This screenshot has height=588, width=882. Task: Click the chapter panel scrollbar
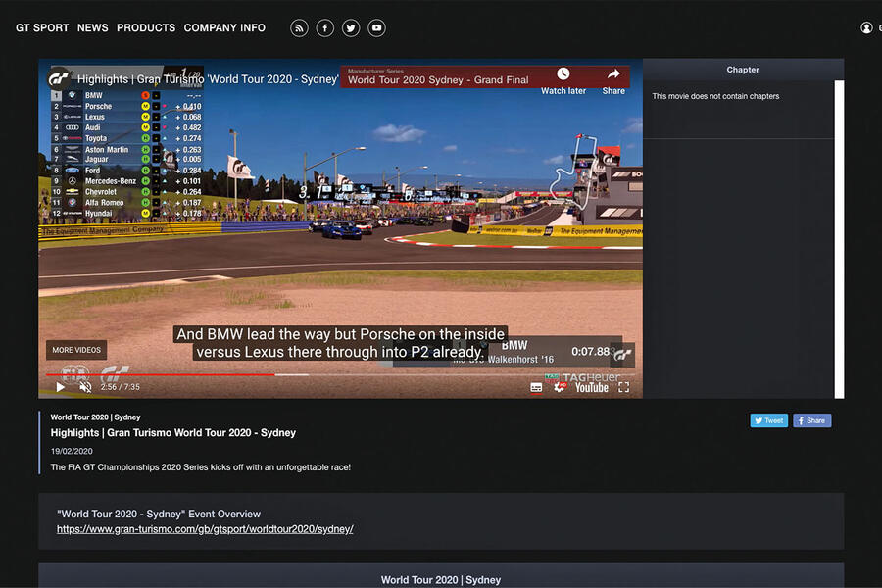tap(839, 239)
